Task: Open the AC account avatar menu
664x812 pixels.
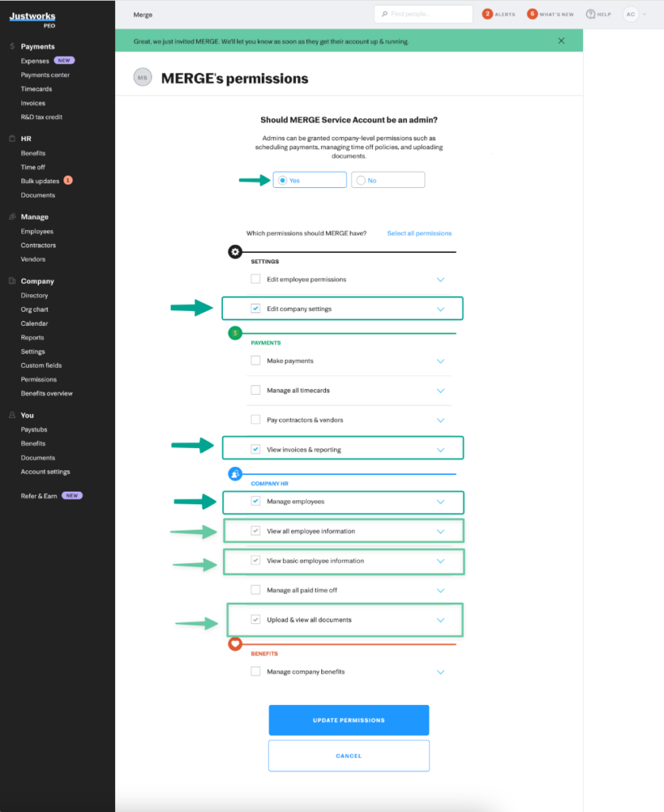Action: (x=631, y=14)
